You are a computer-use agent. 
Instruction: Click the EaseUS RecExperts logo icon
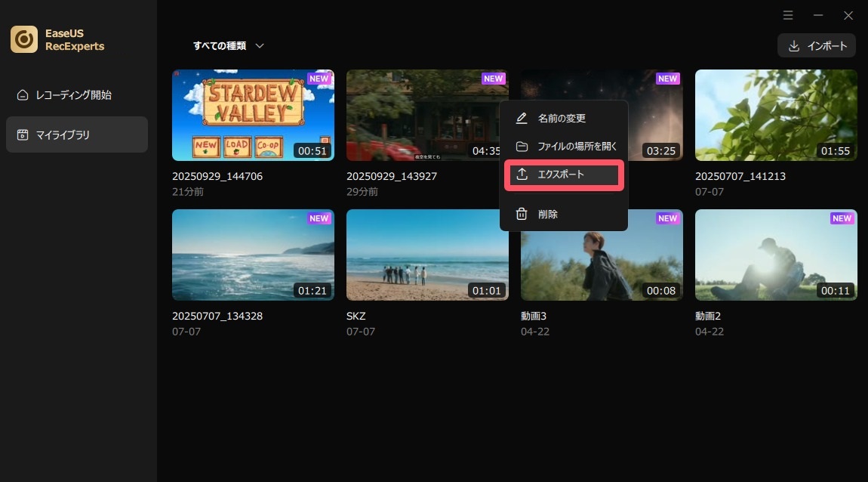(x=24, y=39)
